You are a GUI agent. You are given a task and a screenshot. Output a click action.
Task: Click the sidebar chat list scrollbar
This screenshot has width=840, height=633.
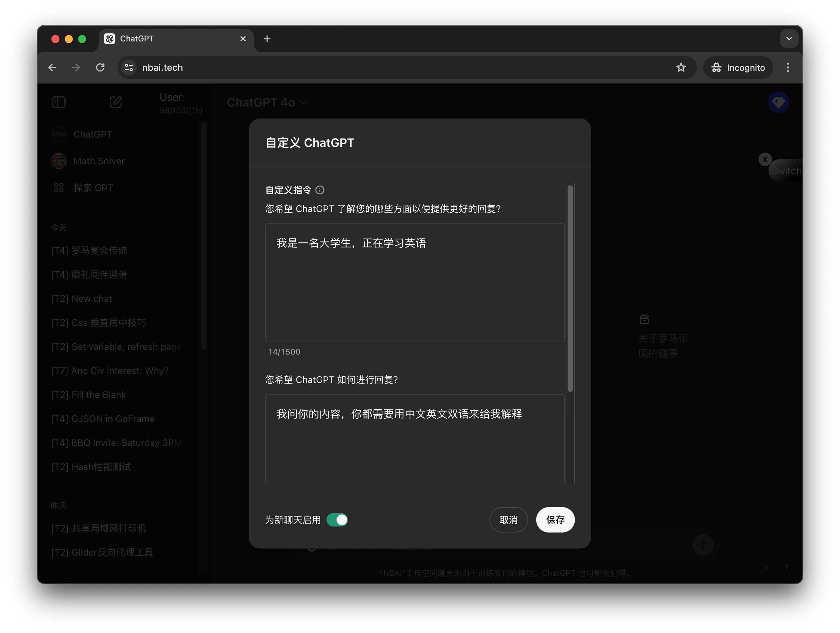click(x=204, y=235)
